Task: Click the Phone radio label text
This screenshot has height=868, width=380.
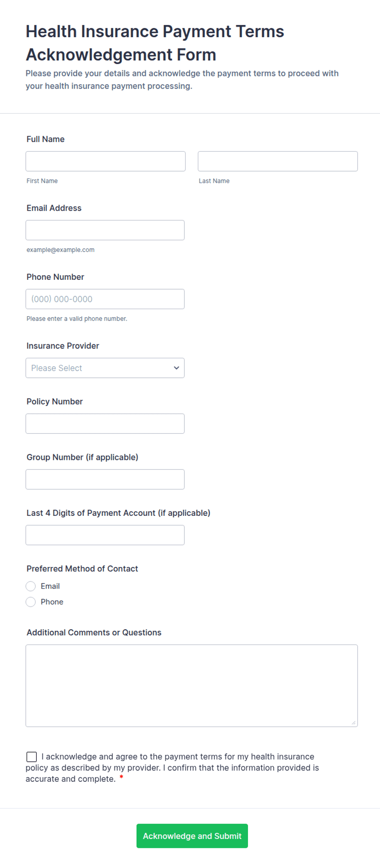Action: click(x=52, y=602)
